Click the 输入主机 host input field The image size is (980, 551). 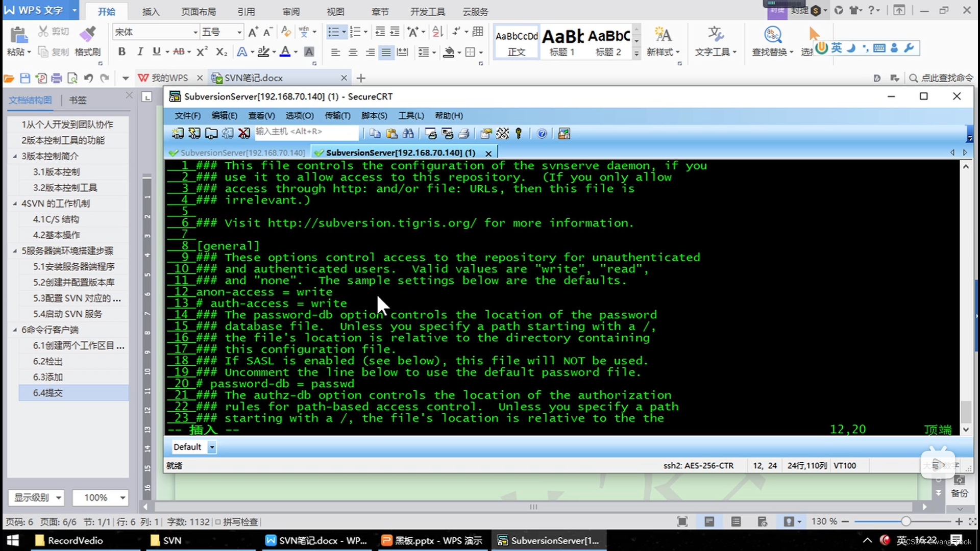(306, 132)
